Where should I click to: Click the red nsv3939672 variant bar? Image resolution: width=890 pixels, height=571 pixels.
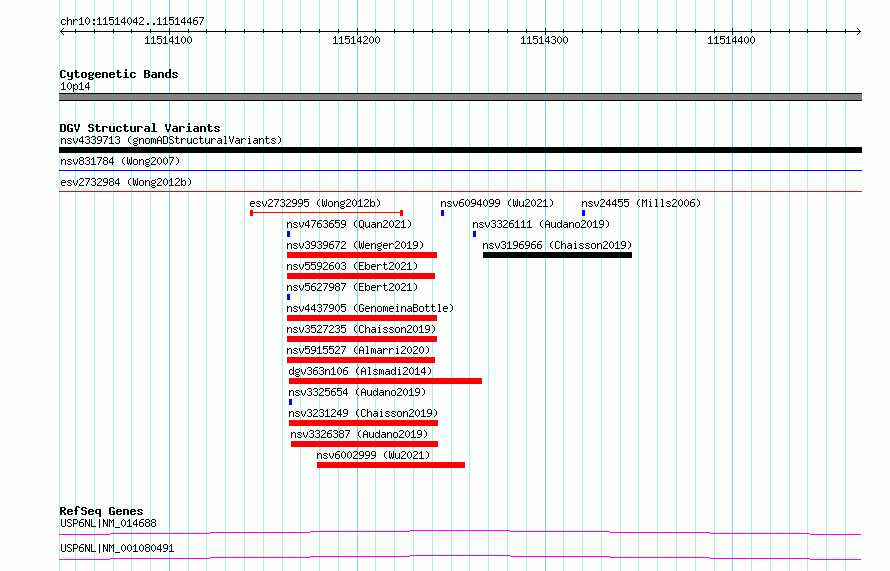click(362, 255)
